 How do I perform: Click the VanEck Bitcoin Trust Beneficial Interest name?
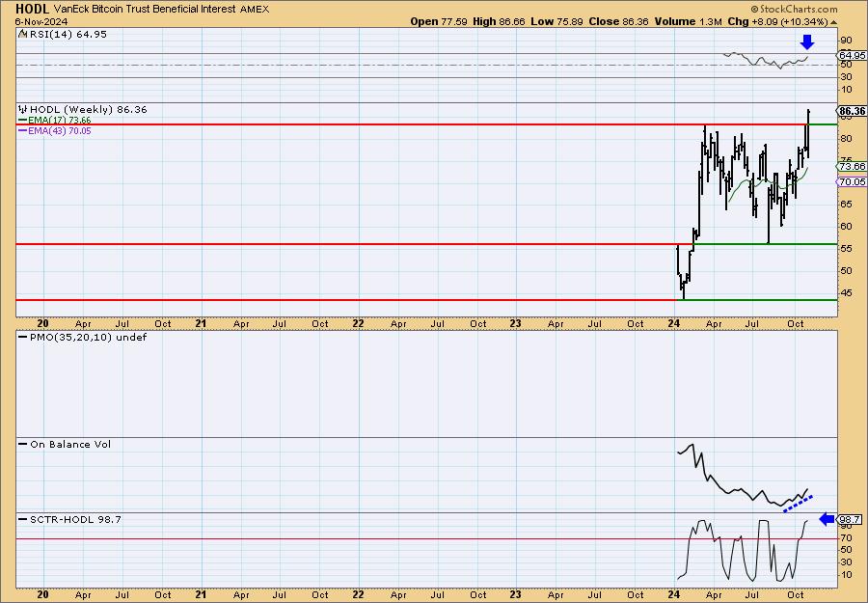pyautogui.click(x=147, y=10)
